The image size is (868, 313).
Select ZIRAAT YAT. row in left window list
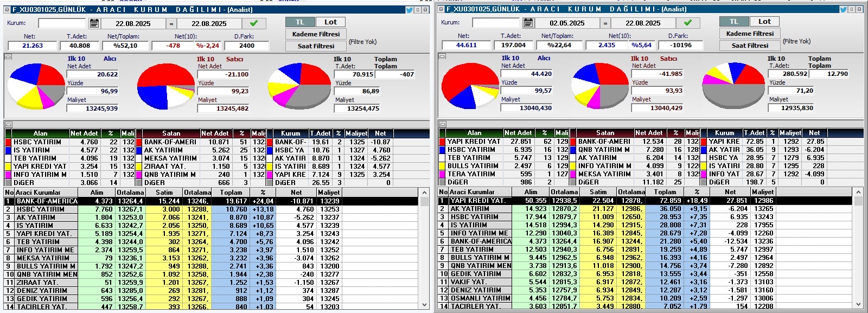tap(212, 283)
